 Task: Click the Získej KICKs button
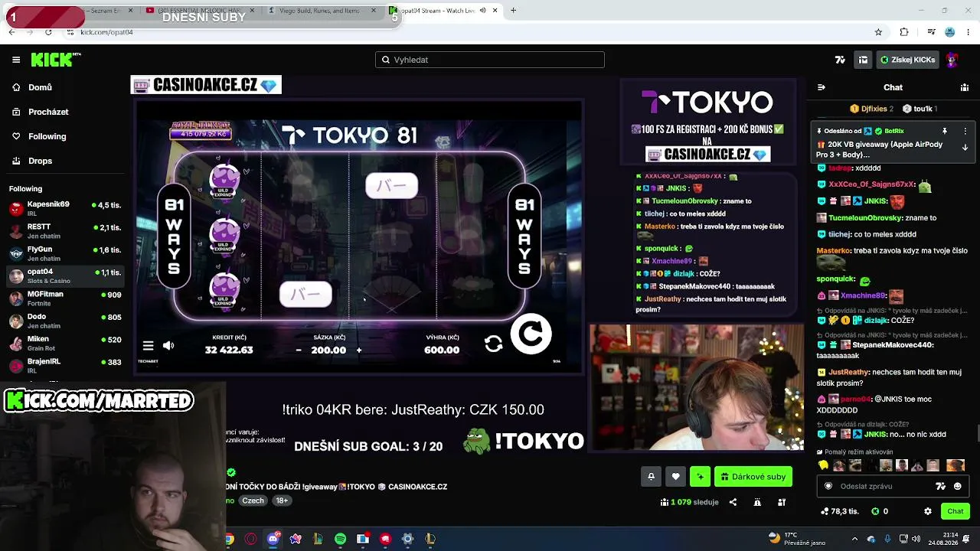[908, 60]
